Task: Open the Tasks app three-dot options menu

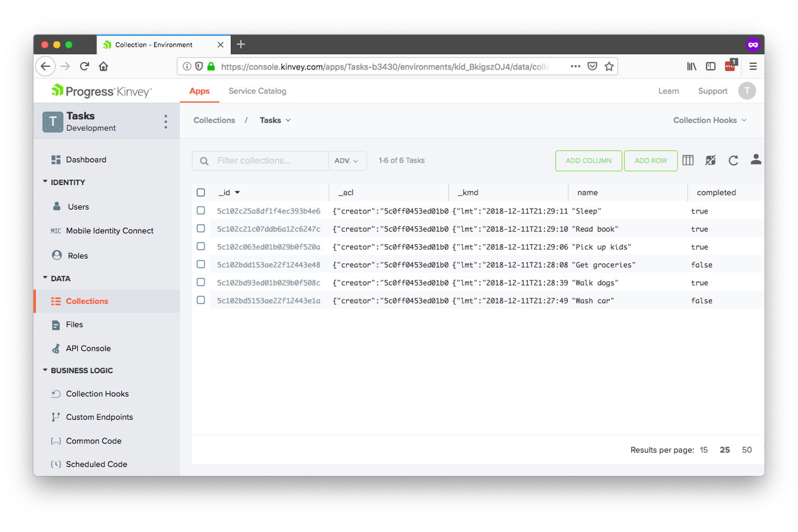Action: tap(166, 121)
